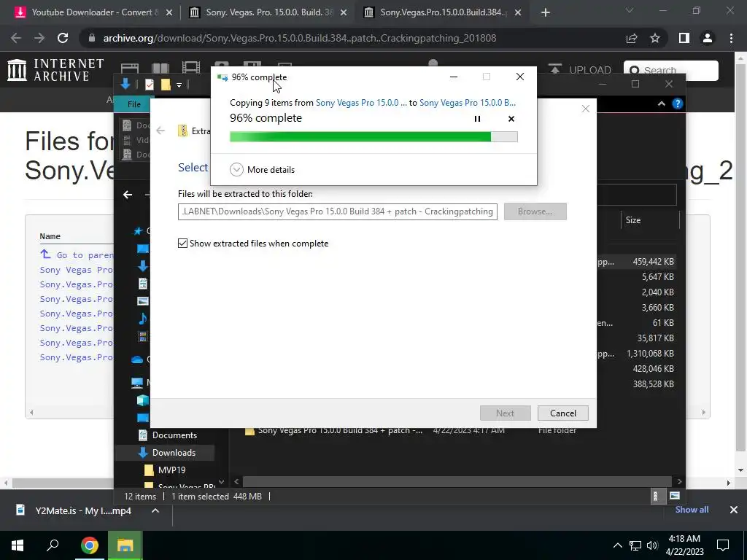747x560 pixels.
Task: Close the extract wizard with its X
Action: pos(586,109)
